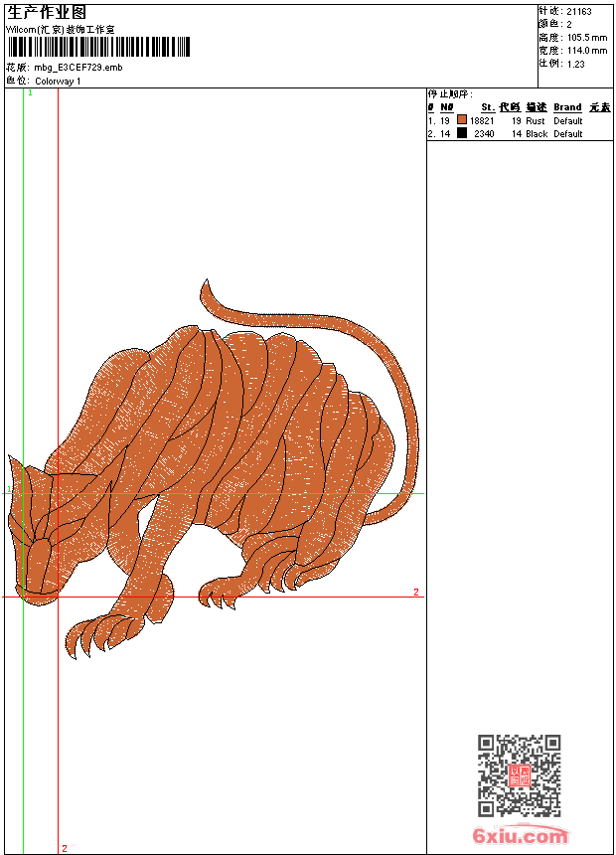Click the N# column header

click(x=446, y=107)
